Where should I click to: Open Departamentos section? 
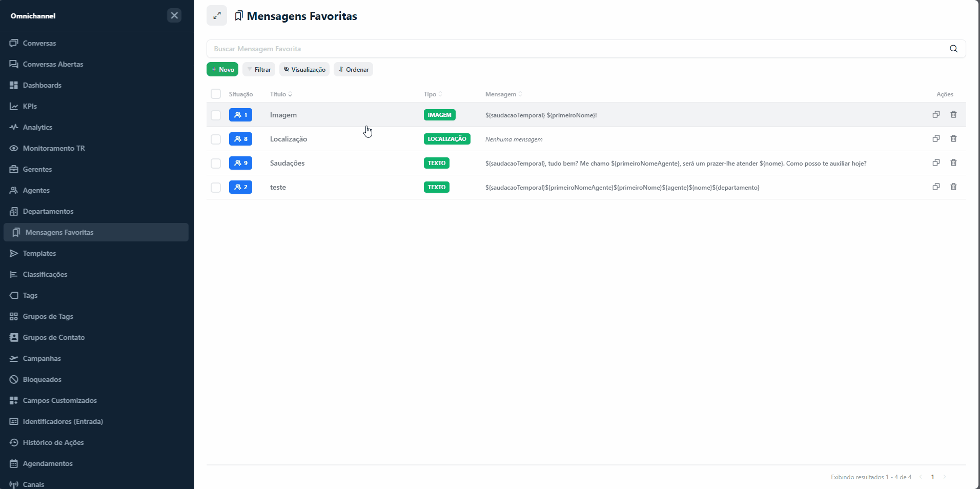tap(96, 211)
